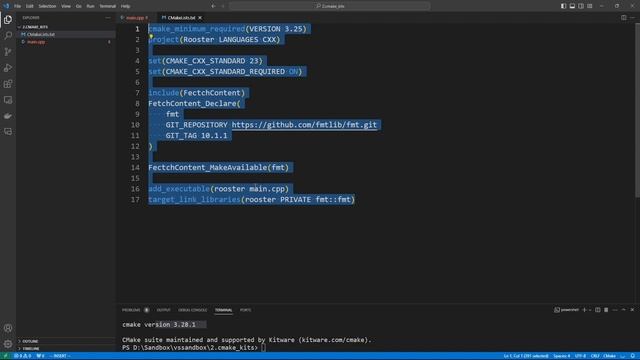Toggle the panel layout icon

pos(572,6)
